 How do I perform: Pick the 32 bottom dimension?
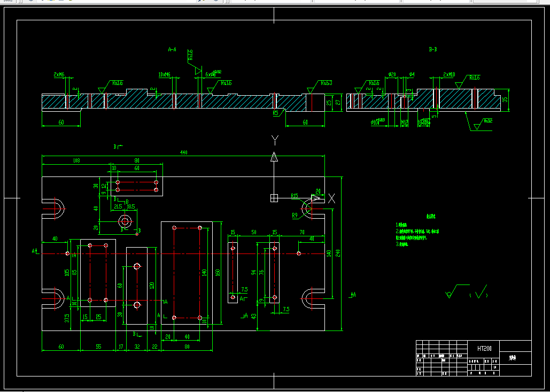[137, 347]
